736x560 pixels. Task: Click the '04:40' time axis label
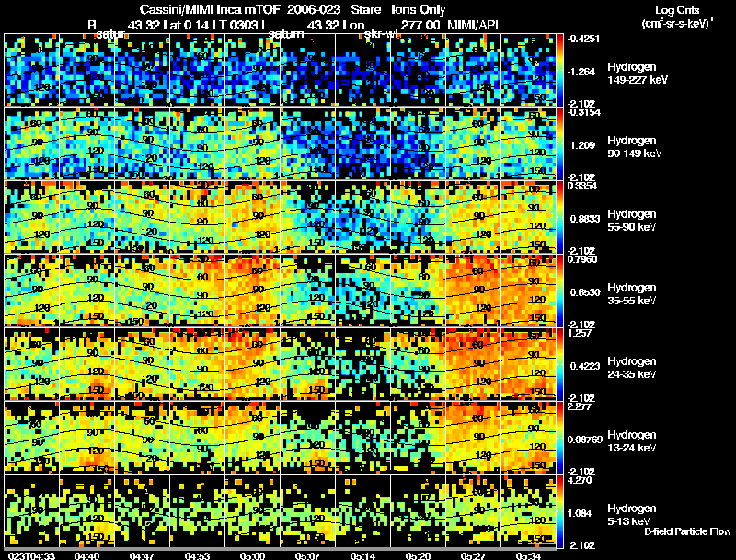[x=86, y=556]
